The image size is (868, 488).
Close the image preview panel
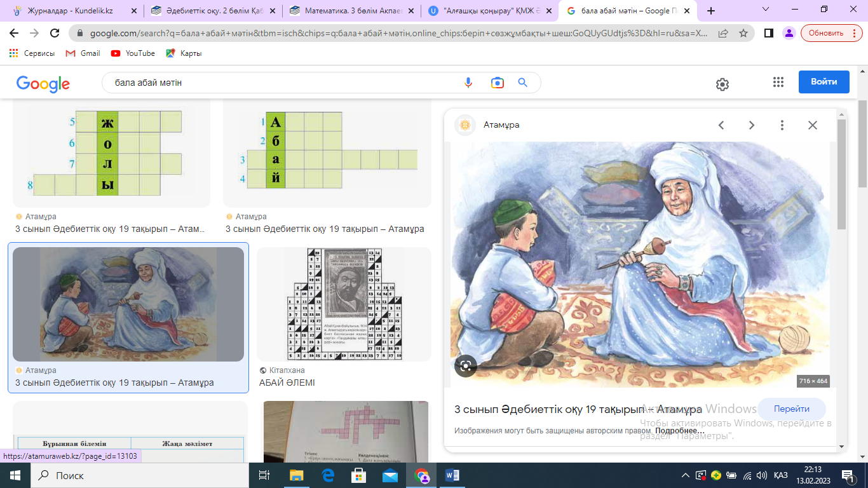[813, 125]
